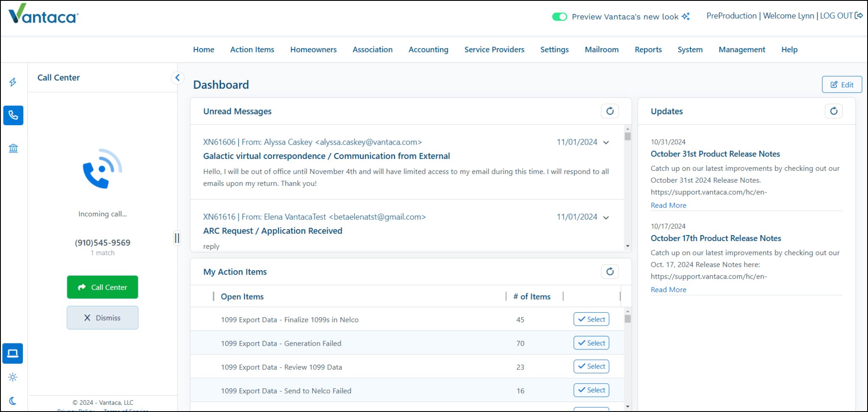Open the Reports menu
Screen dimensions: 868x412
click(648, 49)
